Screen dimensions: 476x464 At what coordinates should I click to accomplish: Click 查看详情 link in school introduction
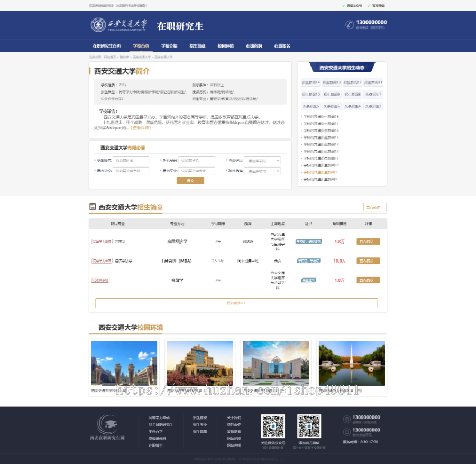coord(141,128)
